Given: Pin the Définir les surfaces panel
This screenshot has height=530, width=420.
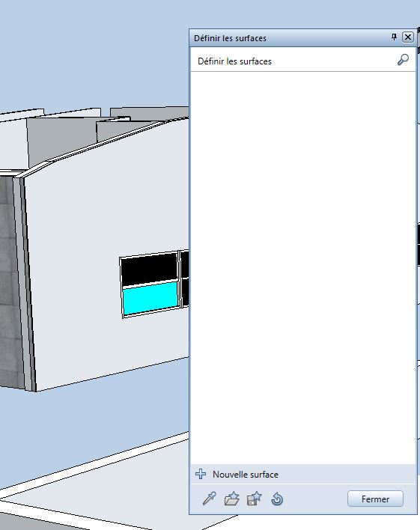Looking at the screenshot, I should 394,37.
